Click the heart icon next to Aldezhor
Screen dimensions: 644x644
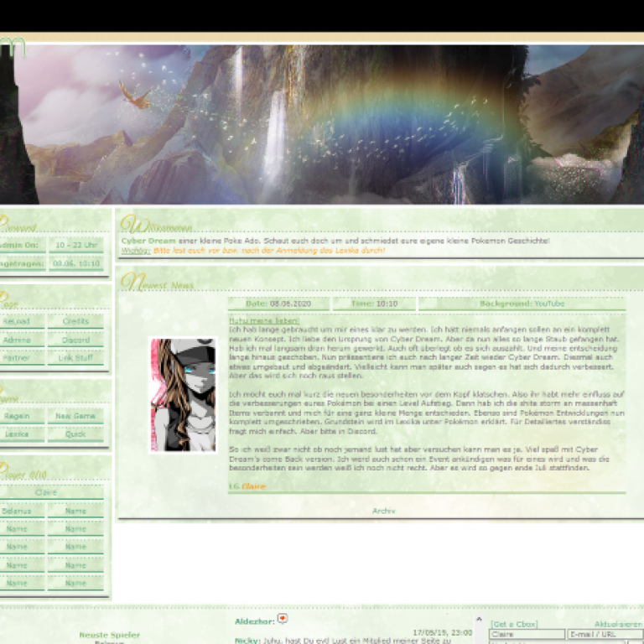283,619
